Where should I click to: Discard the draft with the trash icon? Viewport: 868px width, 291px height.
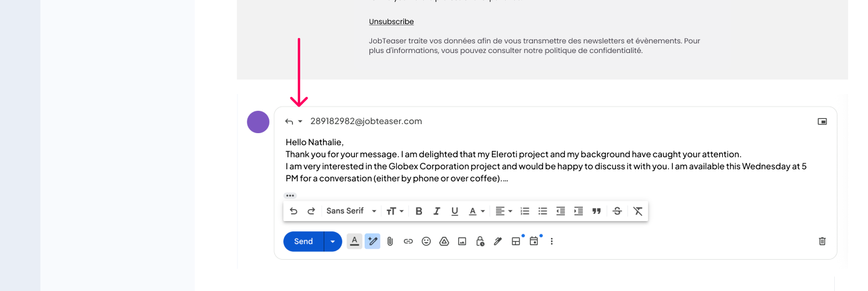click(822, 242)
